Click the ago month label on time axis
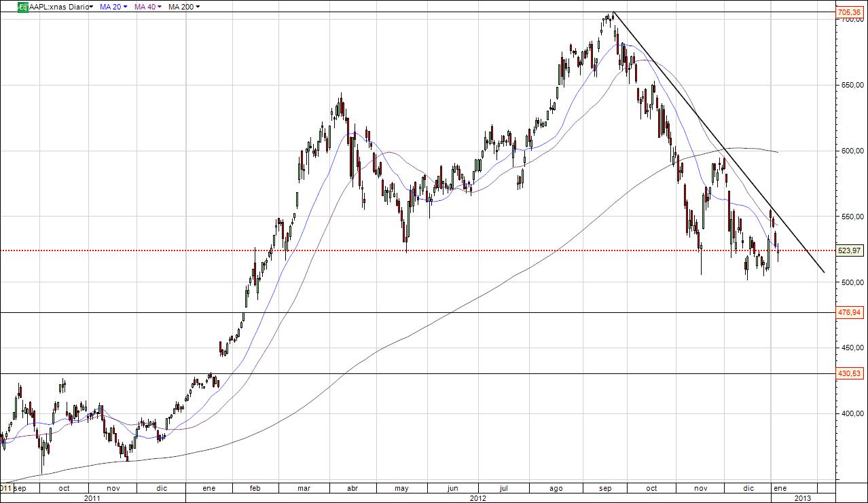The width and height of the screenshot is (868, 503). point(556,488)
